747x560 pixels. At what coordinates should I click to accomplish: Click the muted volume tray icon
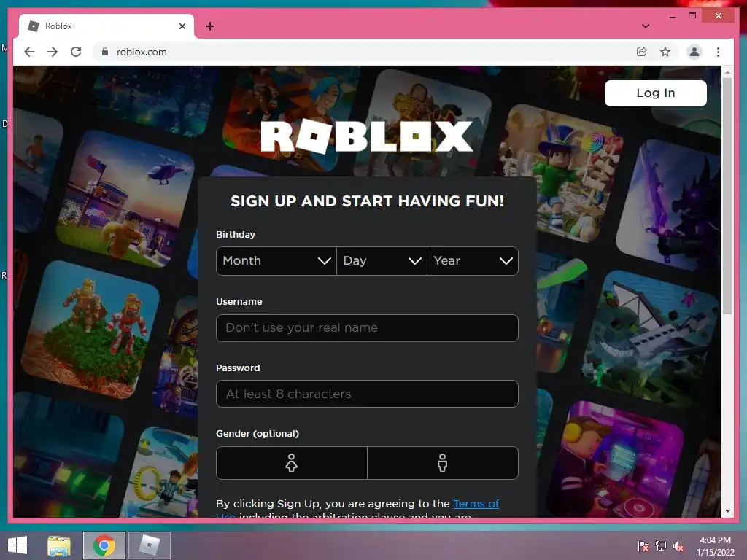pos(678,545)
